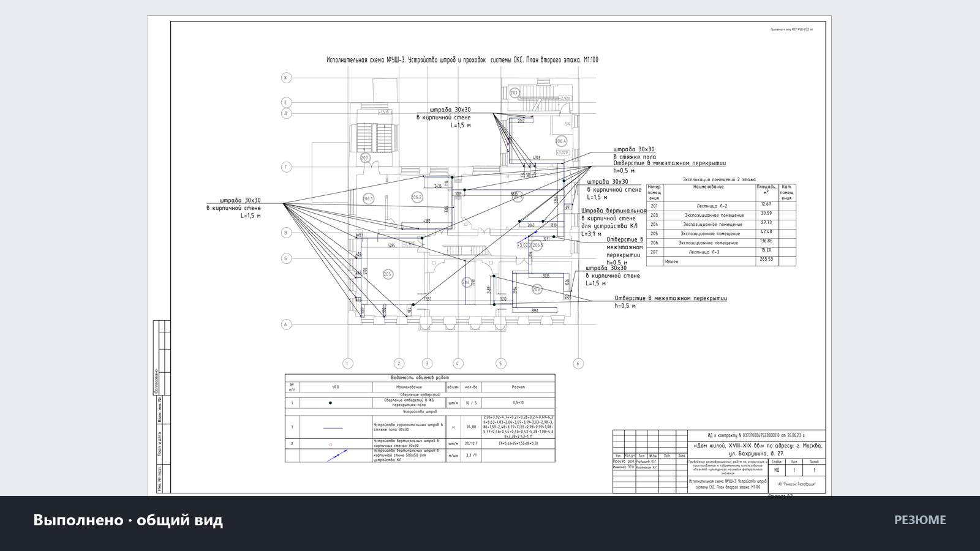
Task: Click the quantity cell '20/12,7'
Action: pyautogui.click(x=471, y=444)
